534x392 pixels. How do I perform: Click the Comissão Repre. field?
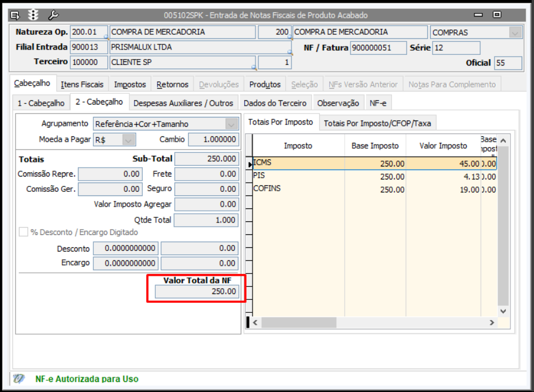[110, 174]
